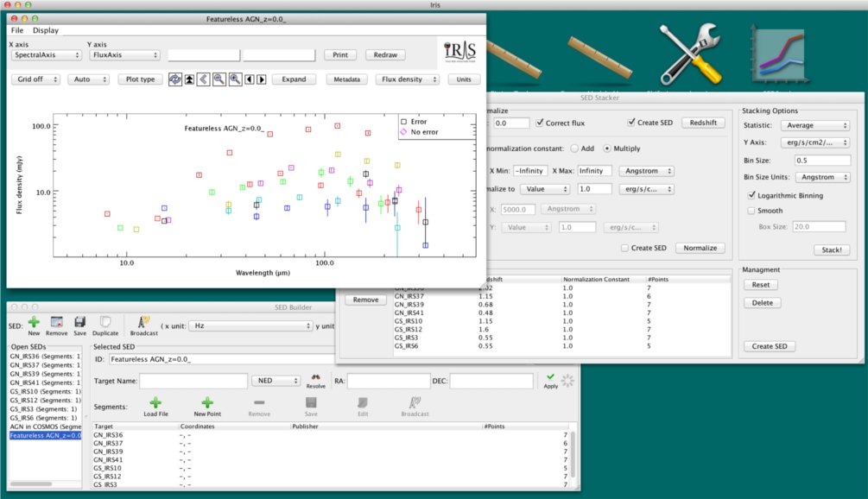This screenshot has width=868, height=499.
Task: Click the Metadata button
Action: 347,79
